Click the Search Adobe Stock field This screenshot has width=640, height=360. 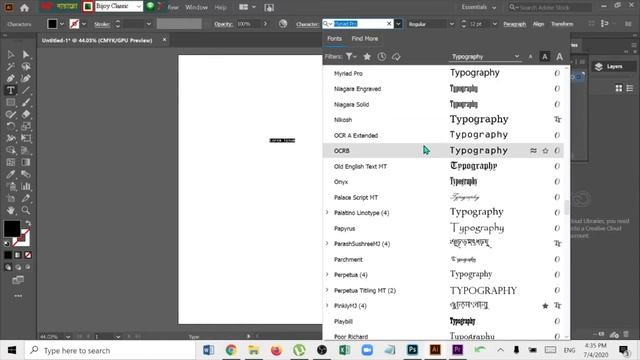pos(550,7)
